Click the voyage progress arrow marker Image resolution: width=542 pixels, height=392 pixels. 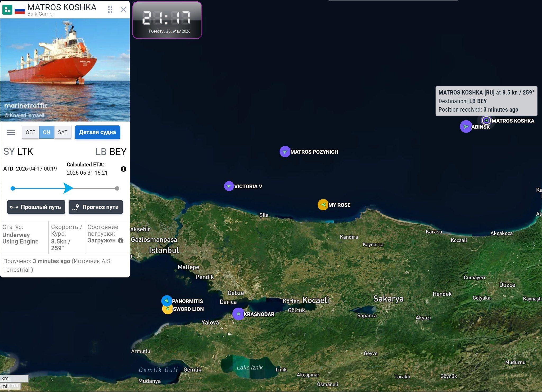coord(68,188)
